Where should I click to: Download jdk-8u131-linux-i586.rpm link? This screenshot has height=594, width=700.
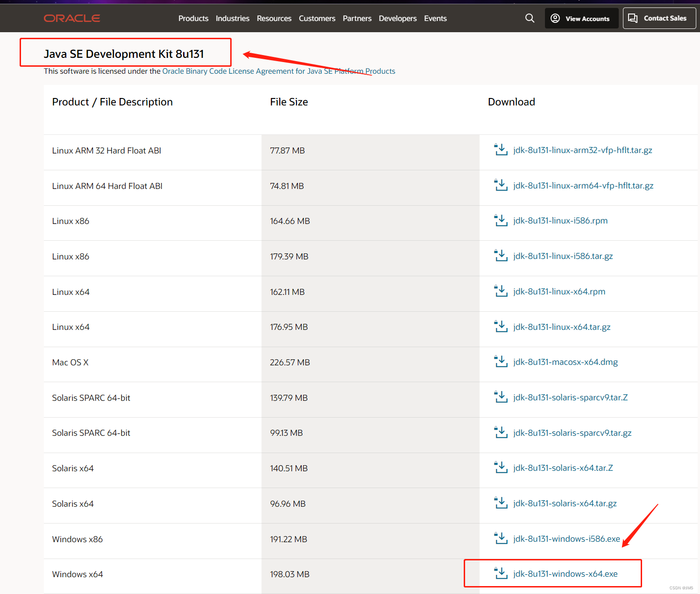[560, 221]
